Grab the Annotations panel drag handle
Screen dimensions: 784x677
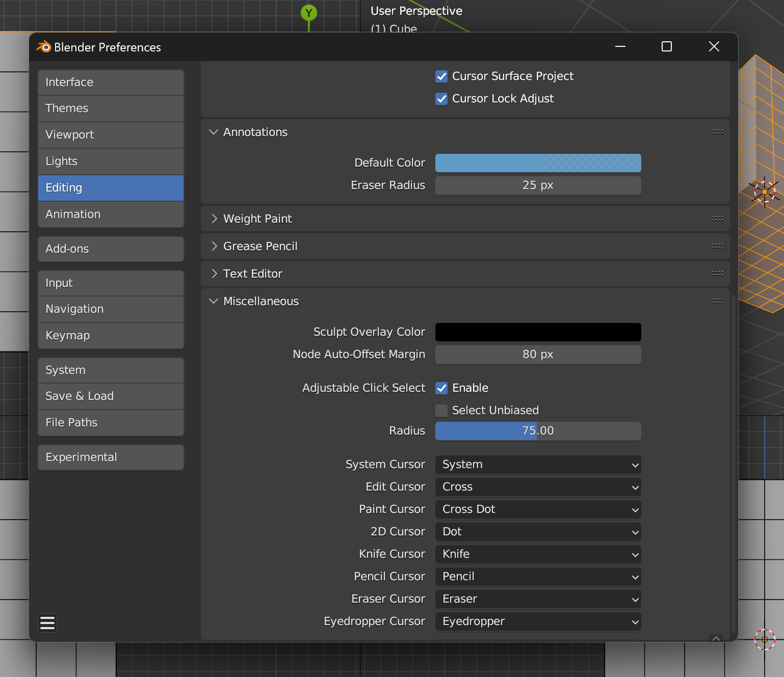coord(718,132)
